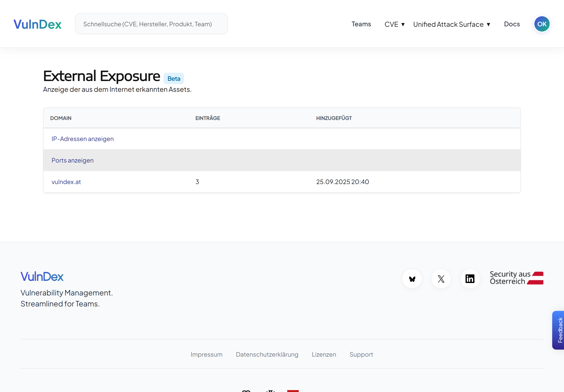Click IP-Adressen anzeigen link

(x=82, y=139)
